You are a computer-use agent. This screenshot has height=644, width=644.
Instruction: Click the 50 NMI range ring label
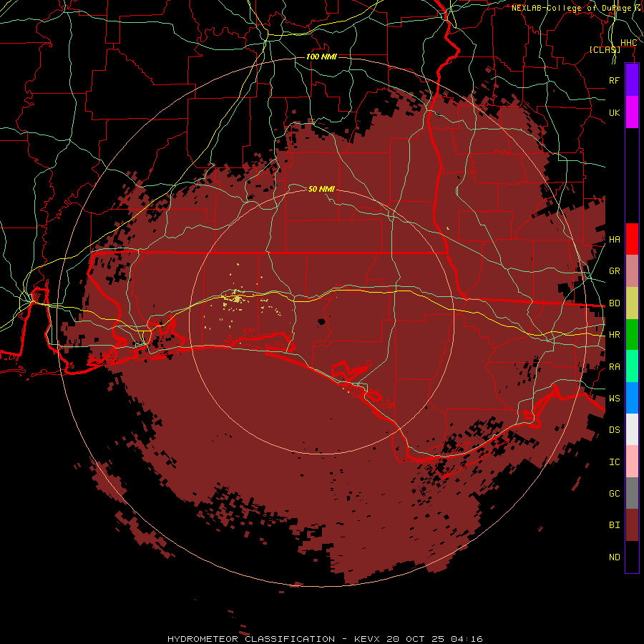point(321,189)
